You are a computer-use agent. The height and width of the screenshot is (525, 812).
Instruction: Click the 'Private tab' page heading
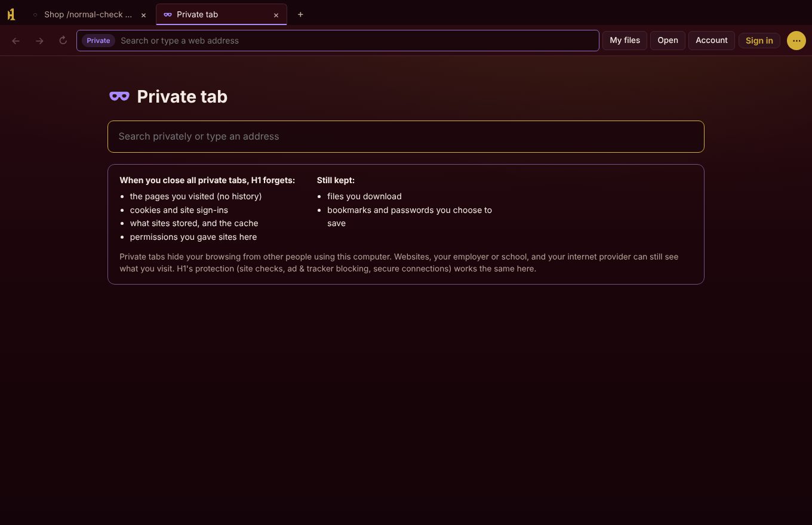[x=182, y=97]
